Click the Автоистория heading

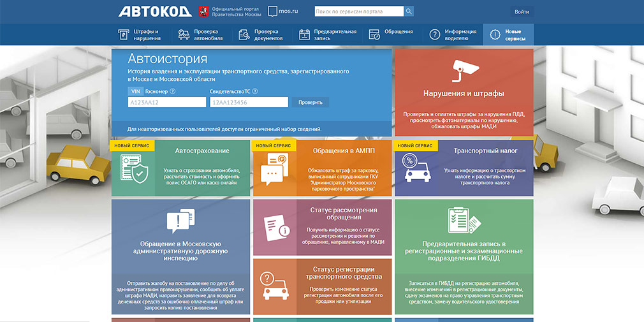click(x=168, y=58)
